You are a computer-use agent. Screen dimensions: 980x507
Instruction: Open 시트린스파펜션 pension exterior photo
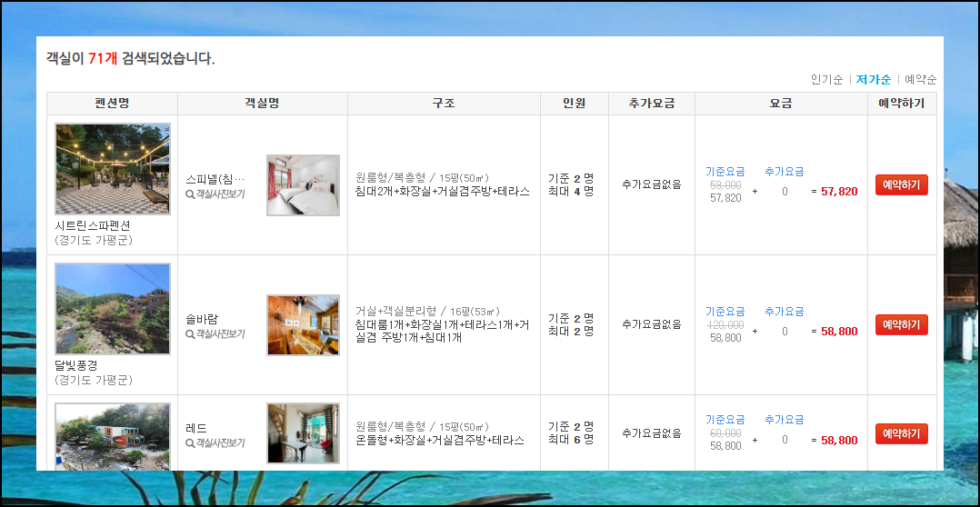click(113, 169)
